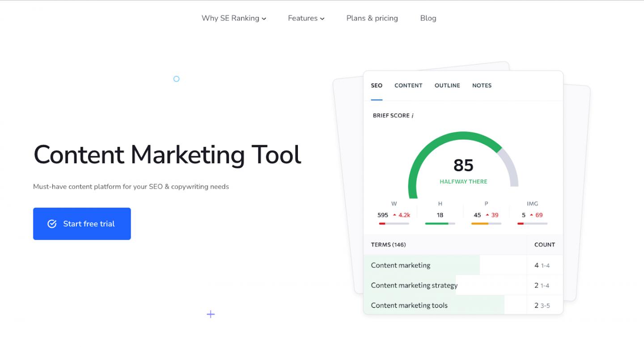The height and width of the screenshot is (347, 644).
Task: Click the small blue circle decoration
Action: (176, 79)
